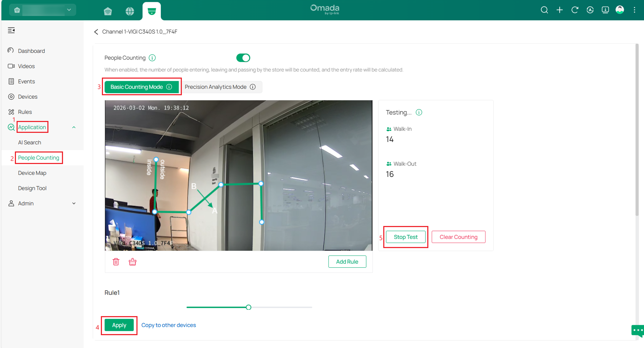Select People Counting submenu item
The width and height of the screenshot is (644, 348).
coord(38,157)
